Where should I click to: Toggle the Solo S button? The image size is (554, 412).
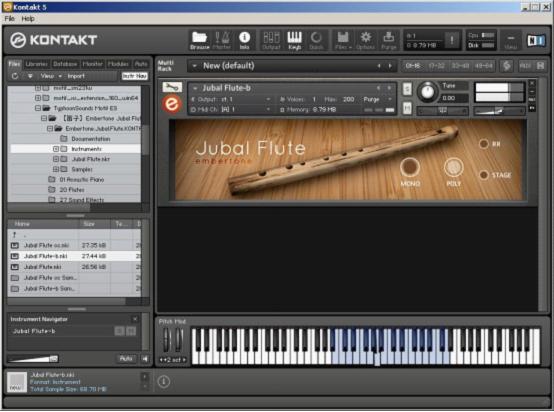pos(407,89)
